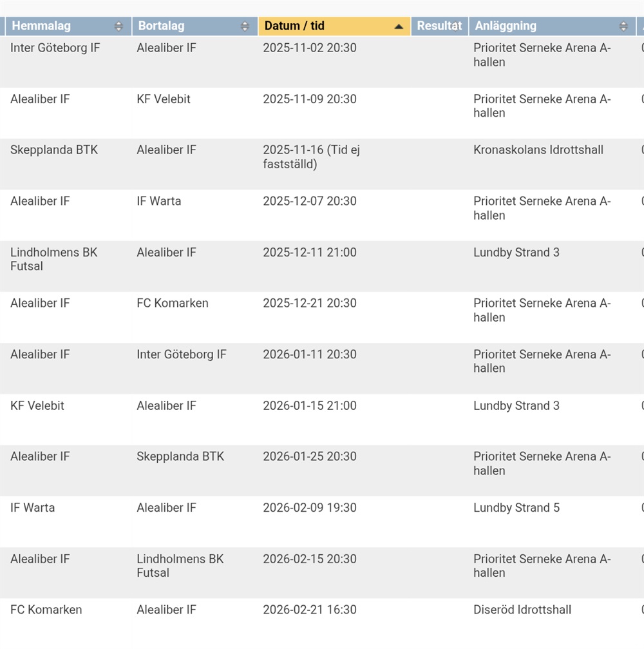
Task: Click the date with Tid ej fastställd
Action: pos(311,157)
